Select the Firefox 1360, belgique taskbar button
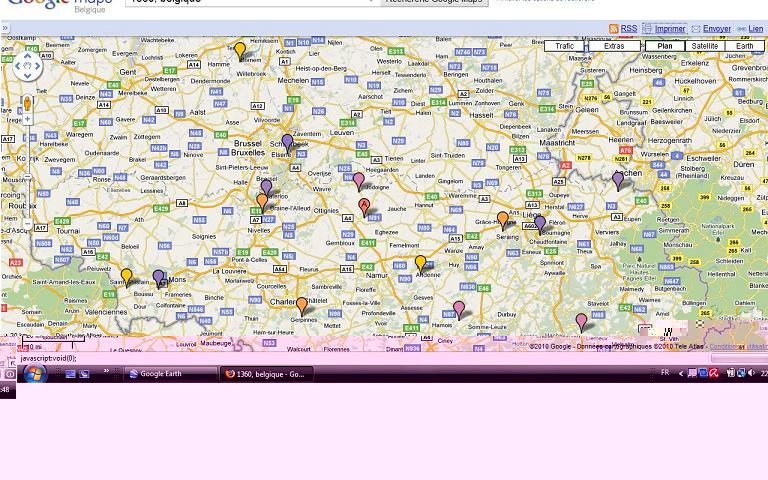This screenshot has width=768, height=480. [266, 374]
